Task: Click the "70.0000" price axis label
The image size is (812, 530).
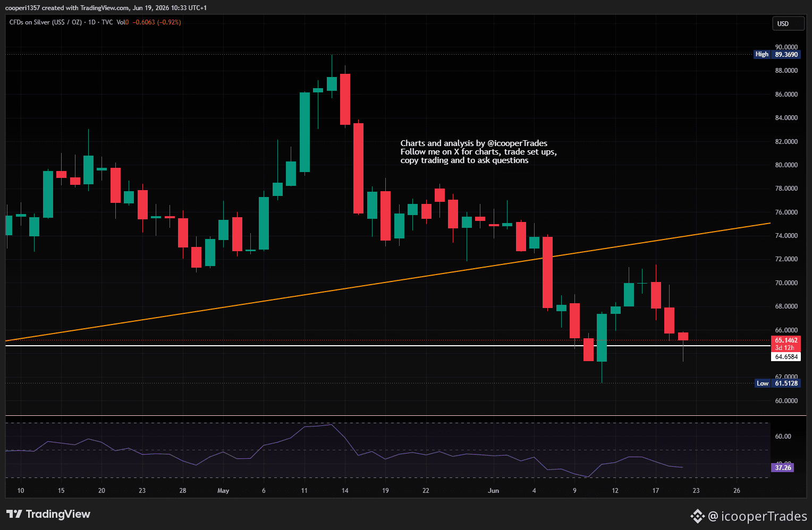Action: pos(786,283)
